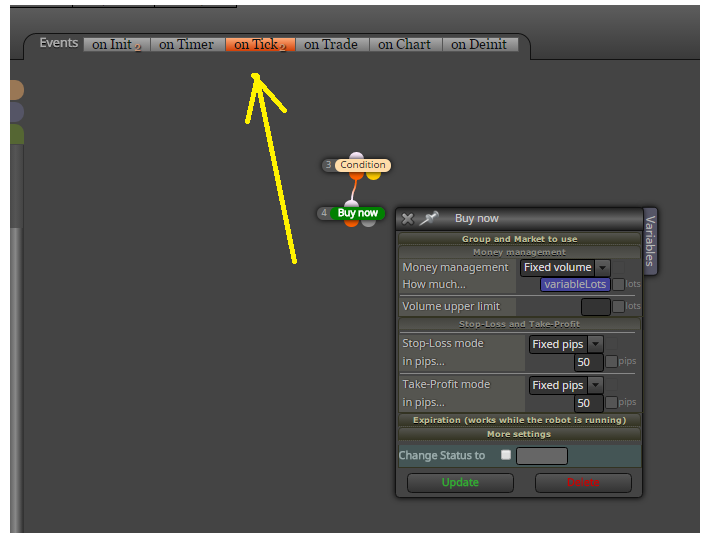Open the Money management Fixed volume dropdown
Screen dimensions: 713x554
tap(565, 267)
